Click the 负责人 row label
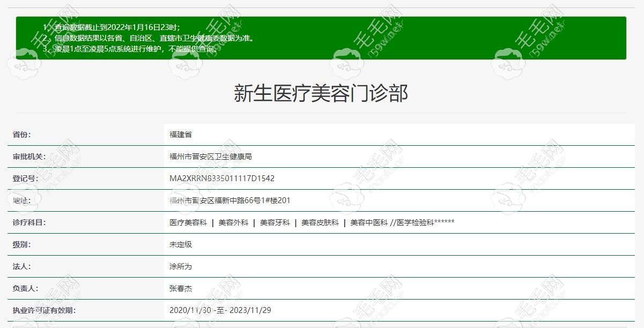 26,288
